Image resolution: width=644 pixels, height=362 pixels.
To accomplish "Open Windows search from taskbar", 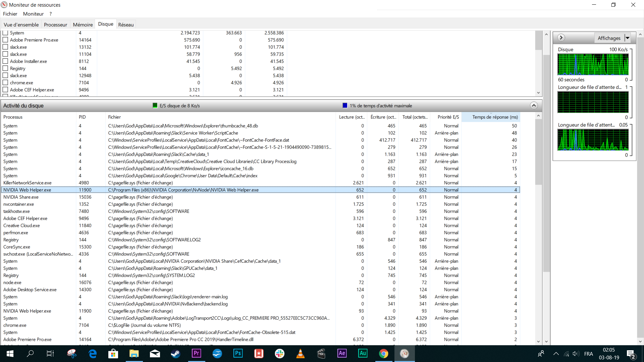I will coord(30,354).
